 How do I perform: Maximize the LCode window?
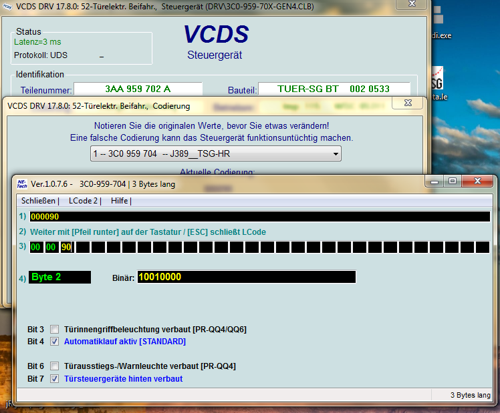pyautogui.click(x=452, y=181)
